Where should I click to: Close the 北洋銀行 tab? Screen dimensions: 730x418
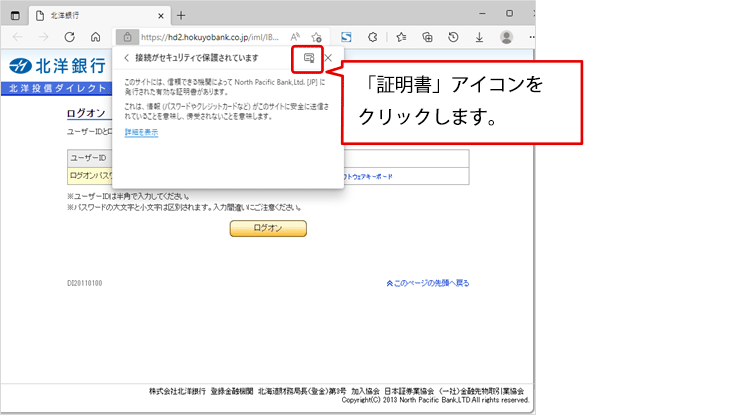tap(161, 16)
